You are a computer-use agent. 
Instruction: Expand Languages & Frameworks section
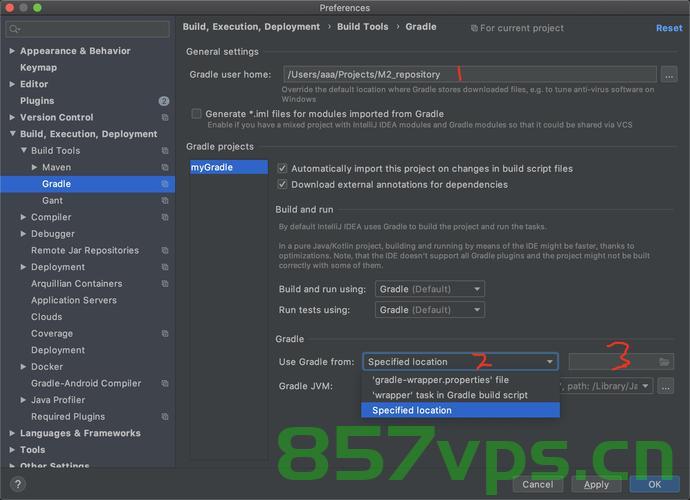pos(12,433)
